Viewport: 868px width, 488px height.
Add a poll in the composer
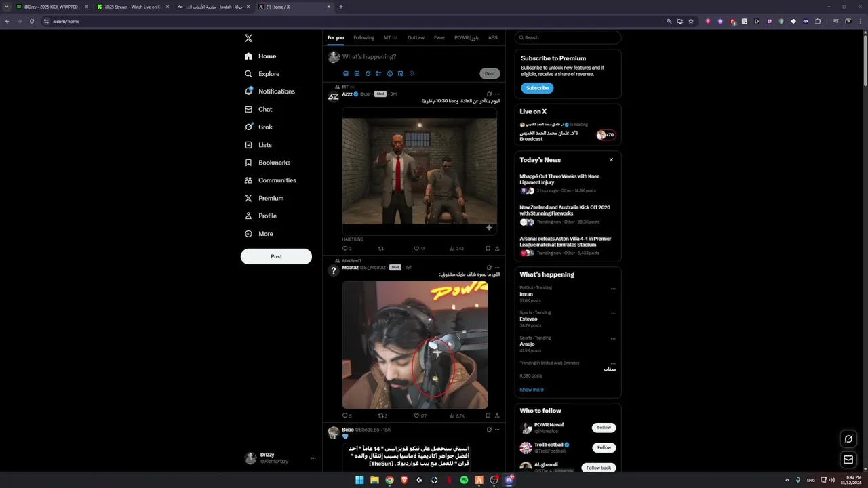point(378,73)
